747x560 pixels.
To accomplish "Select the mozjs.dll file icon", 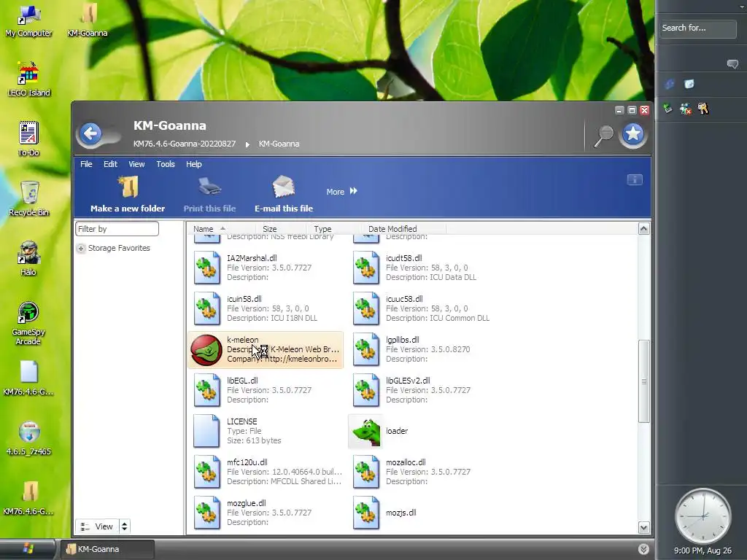I will click(366, 513).
